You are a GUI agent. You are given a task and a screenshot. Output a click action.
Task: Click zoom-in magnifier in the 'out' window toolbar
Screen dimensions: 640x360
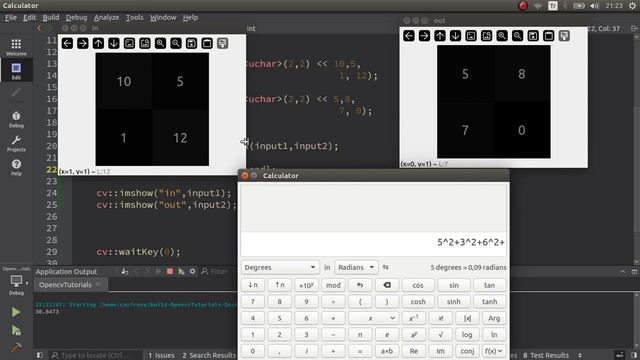point(502,36)
